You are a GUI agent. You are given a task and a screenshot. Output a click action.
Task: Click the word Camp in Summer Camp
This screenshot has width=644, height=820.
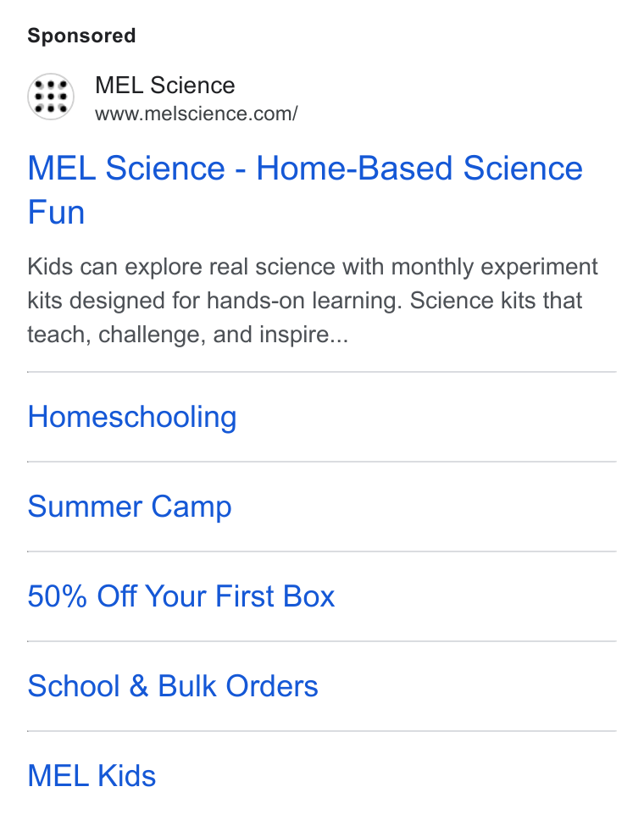pos(192,507)
